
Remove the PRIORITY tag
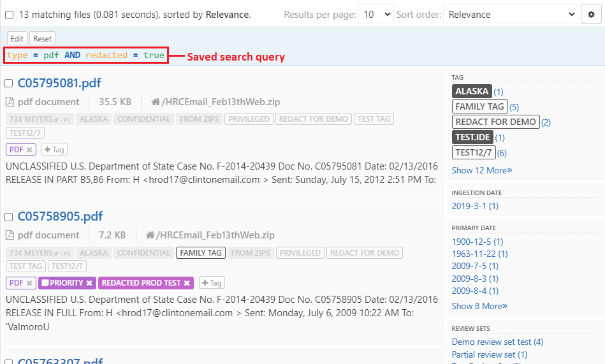click(x=89, y=283)
